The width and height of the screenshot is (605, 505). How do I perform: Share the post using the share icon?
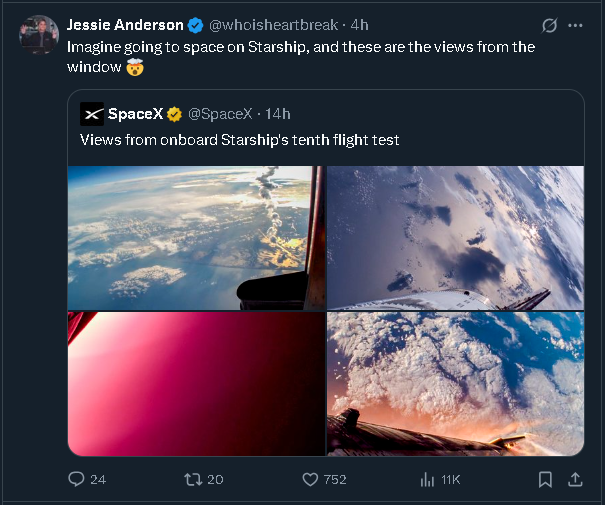575,479
